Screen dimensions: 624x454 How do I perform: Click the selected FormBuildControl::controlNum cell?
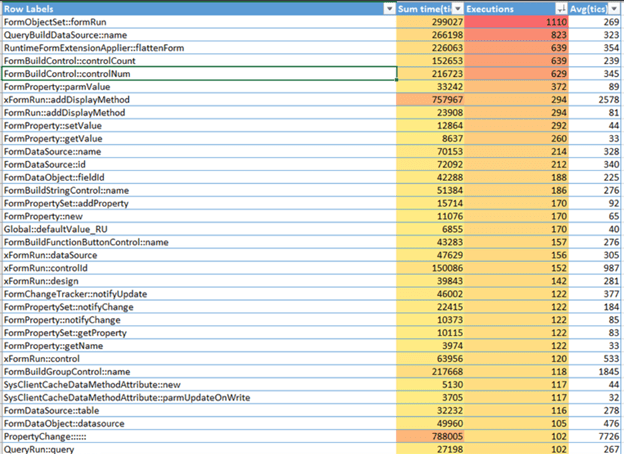pos(198,74)
